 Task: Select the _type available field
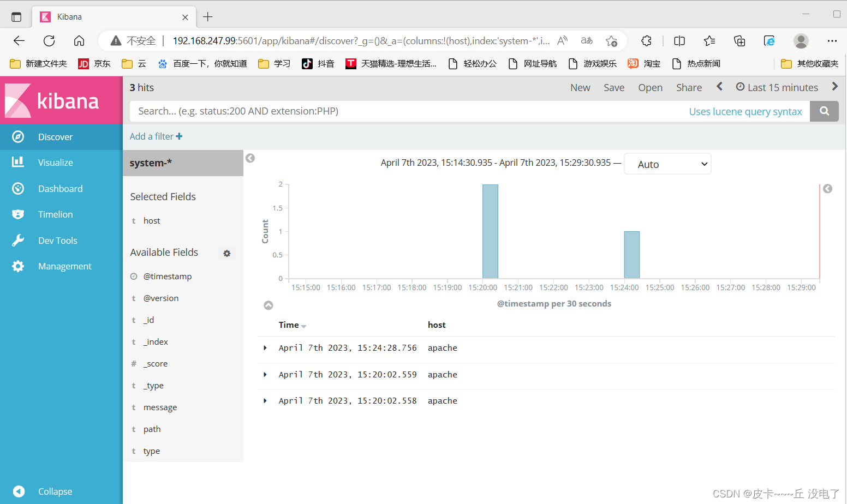tap(153, 386)
